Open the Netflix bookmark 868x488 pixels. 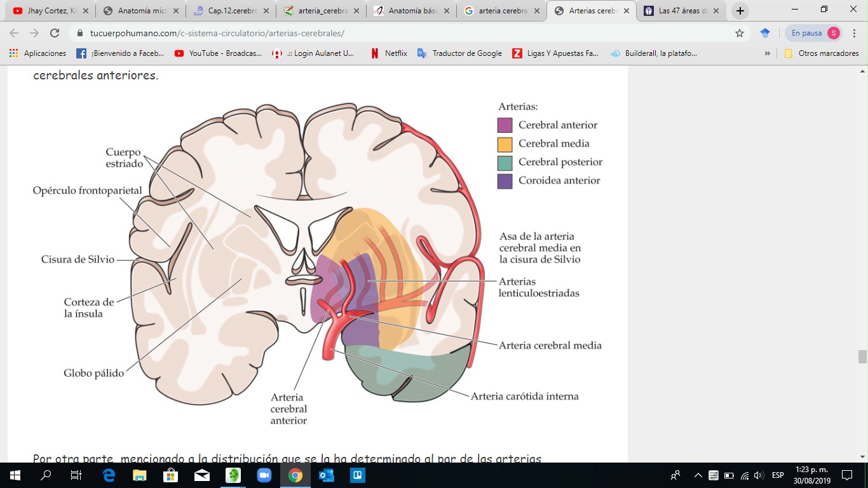(x=389, y=53)
